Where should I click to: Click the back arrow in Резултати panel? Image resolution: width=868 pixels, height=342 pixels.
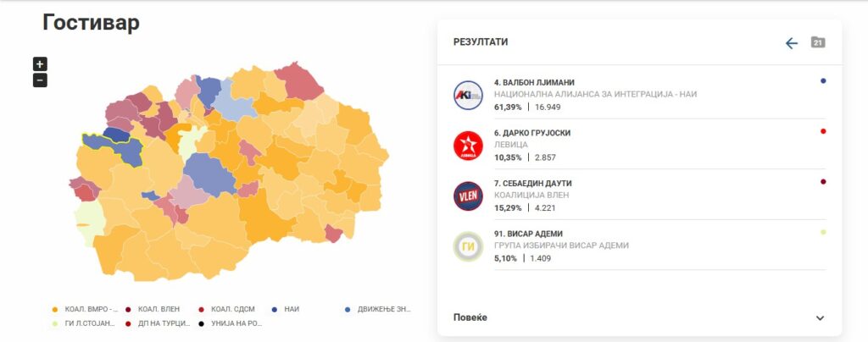(792, 43)
